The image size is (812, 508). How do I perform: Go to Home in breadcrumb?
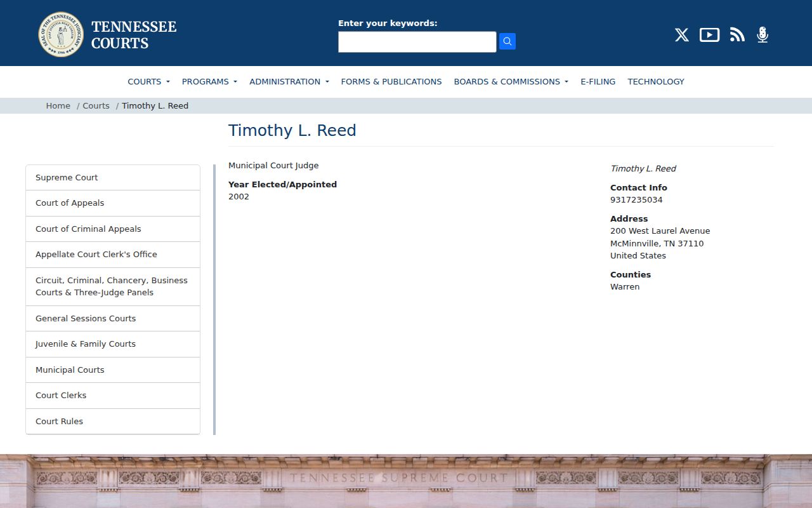pyautogui.click(x=58, y=105)
